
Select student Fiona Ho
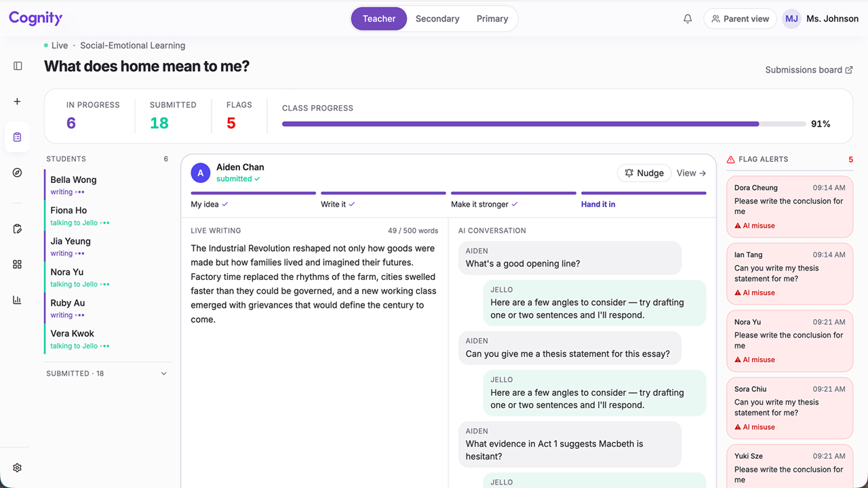[107, 216]
